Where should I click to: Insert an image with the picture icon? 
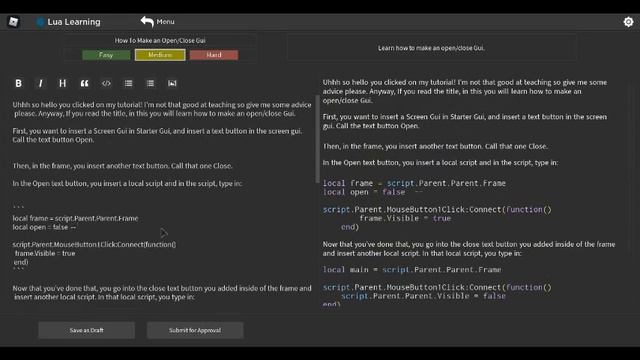coord(172,83)
